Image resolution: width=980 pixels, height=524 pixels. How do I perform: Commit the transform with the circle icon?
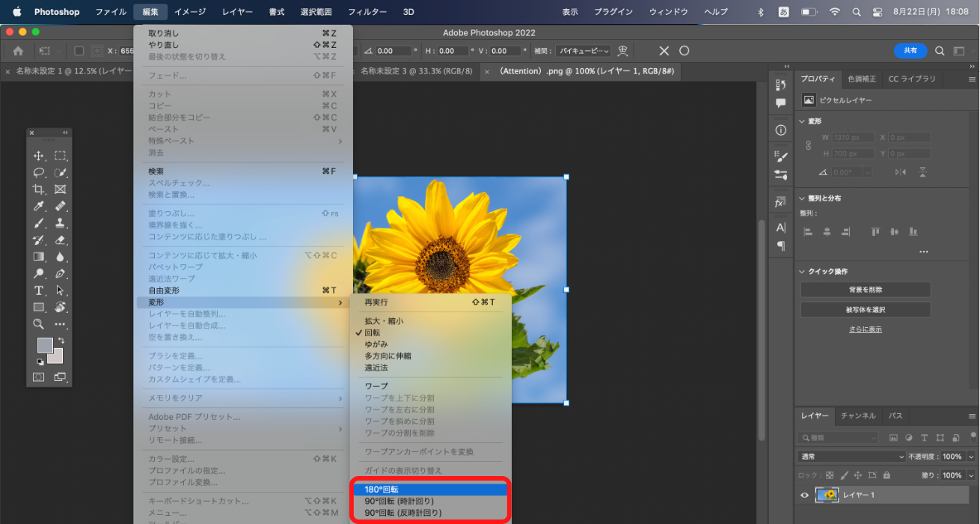tap(684, 51)
